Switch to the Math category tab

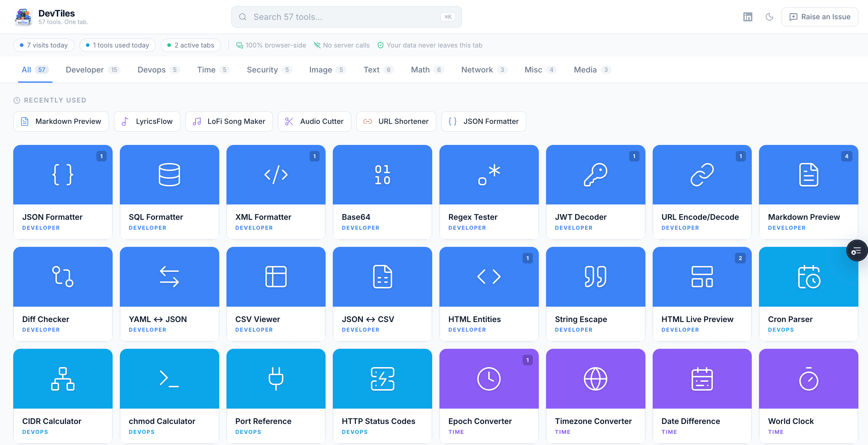click(x=427, y=70)
